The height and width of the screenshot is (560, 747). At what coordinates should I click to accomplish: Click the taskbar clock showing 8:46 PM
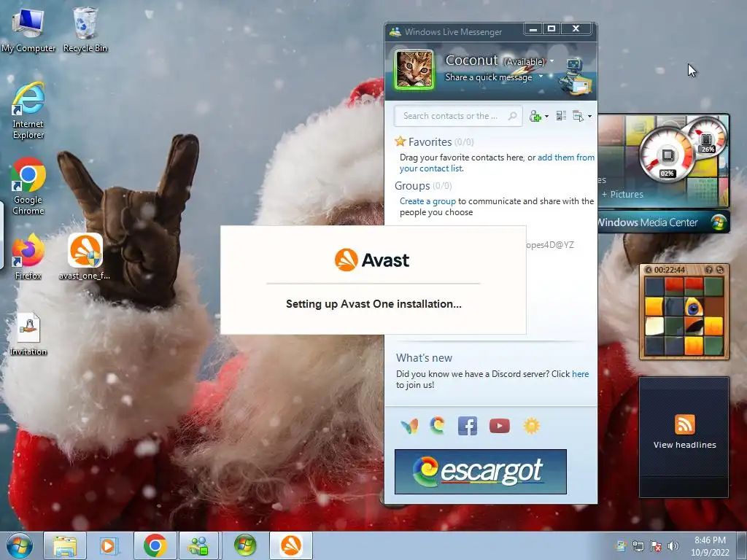(710, 545)
